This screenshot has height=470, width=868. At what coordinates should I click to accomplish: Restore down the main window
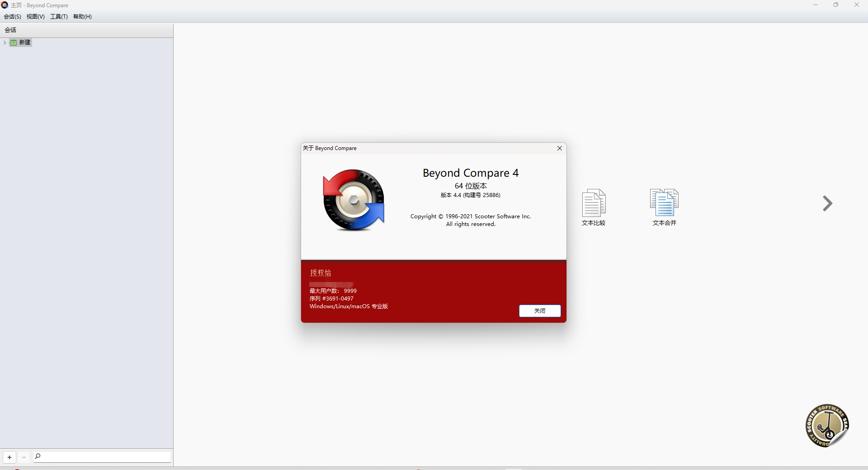point(836,5)
